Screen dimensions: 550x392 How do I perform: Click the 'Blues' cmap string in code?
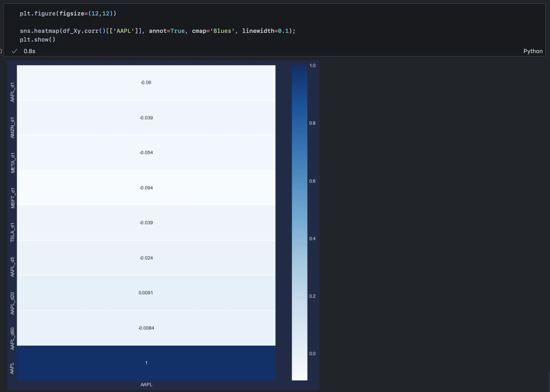(222, 31)
